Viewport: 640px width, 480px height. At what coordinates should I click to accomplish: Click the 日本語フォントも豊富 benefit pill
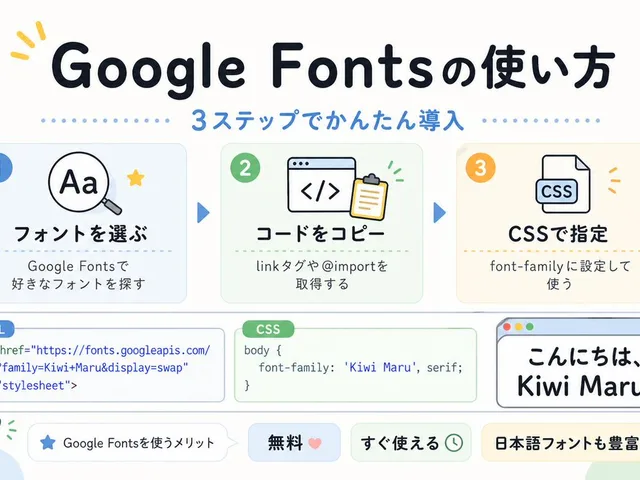coord(561,443)
